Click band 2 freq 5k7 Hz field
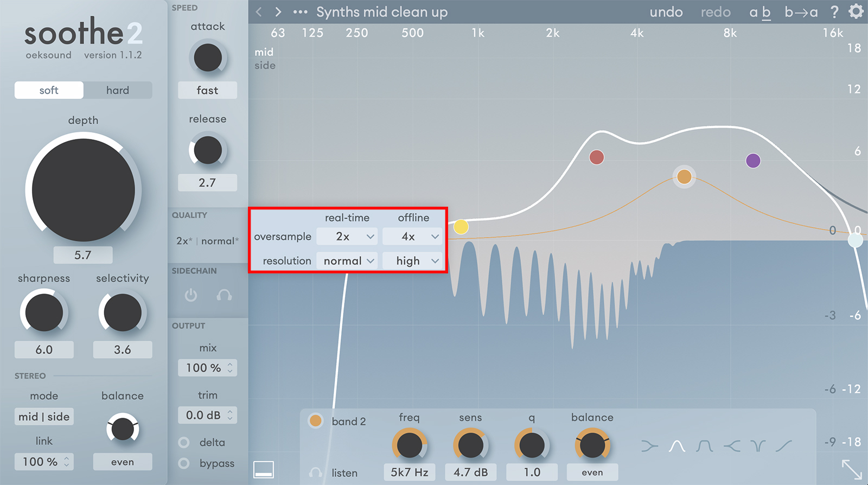The width and height of the screenshot is (868, 485). (410, 473)
